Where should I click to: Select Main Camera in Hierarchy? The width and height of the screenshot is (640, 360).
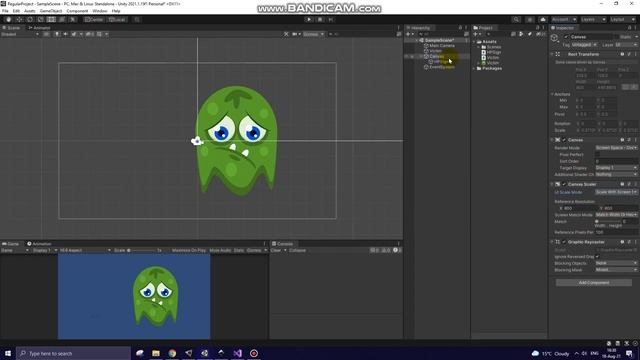coord(442,46)
